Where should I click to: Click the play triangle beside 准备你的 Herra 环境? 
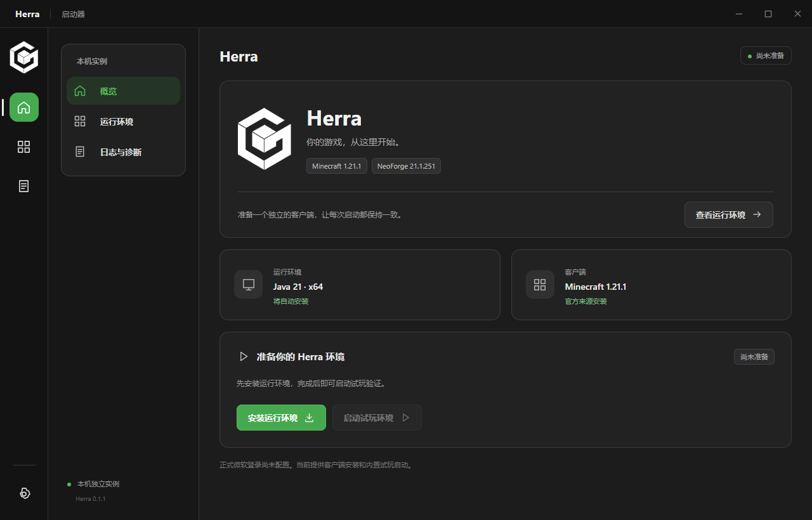click(x=243, y=356)
